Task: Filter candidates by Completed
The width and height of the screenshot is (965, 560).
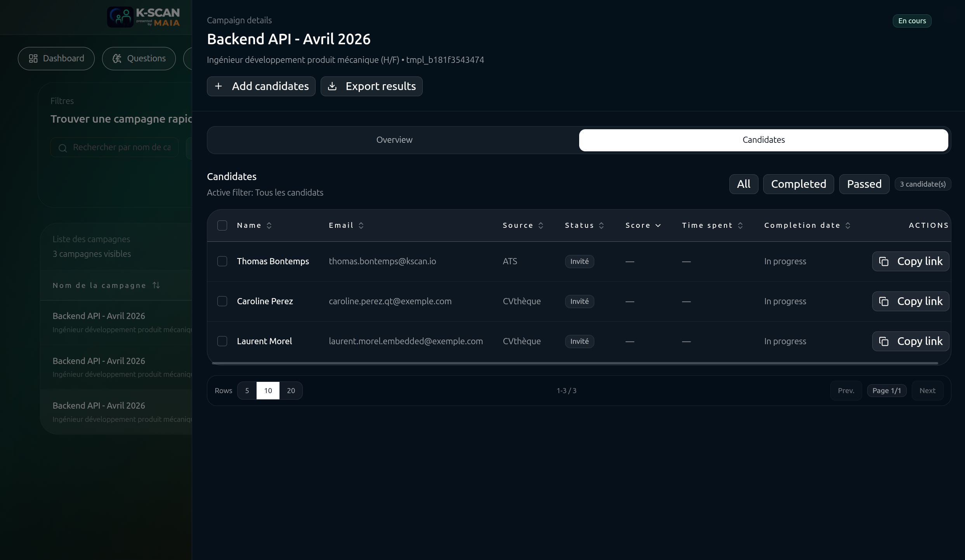Action: 798,184
